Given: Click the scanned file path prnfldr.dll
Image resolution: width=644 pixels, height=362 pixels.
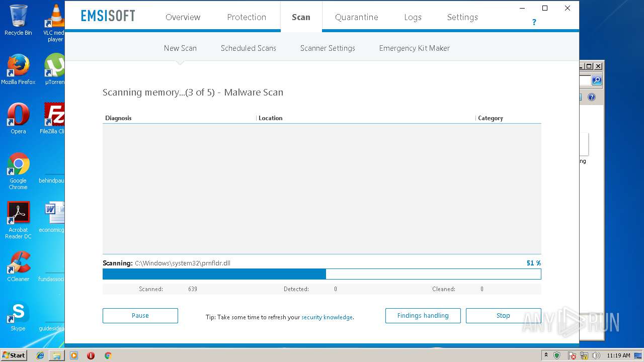Looking at the screenshot, I should pos(183,263).
